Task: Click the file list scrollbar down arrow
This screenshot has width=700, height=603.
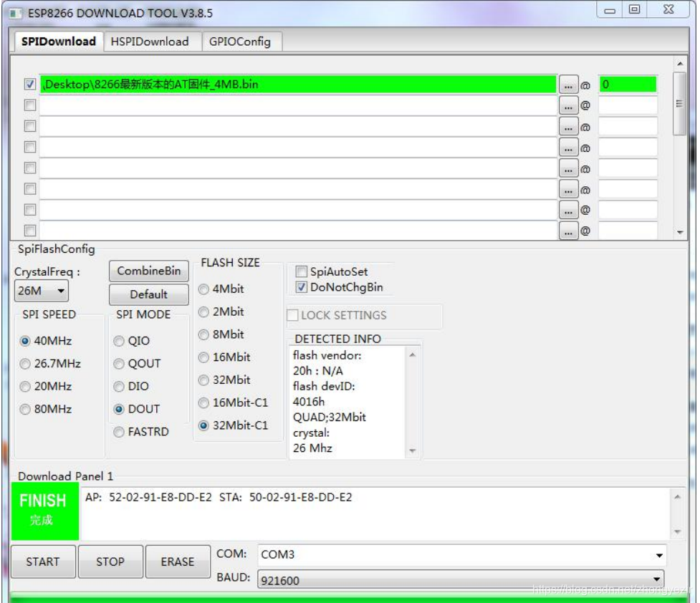Action: [680, 232]
